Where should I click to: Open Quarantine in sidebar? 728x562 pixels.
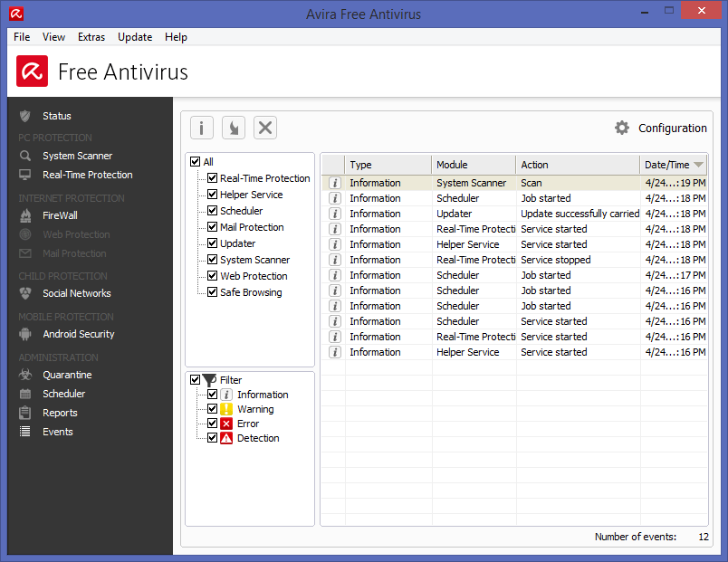(x=67, y=375)
